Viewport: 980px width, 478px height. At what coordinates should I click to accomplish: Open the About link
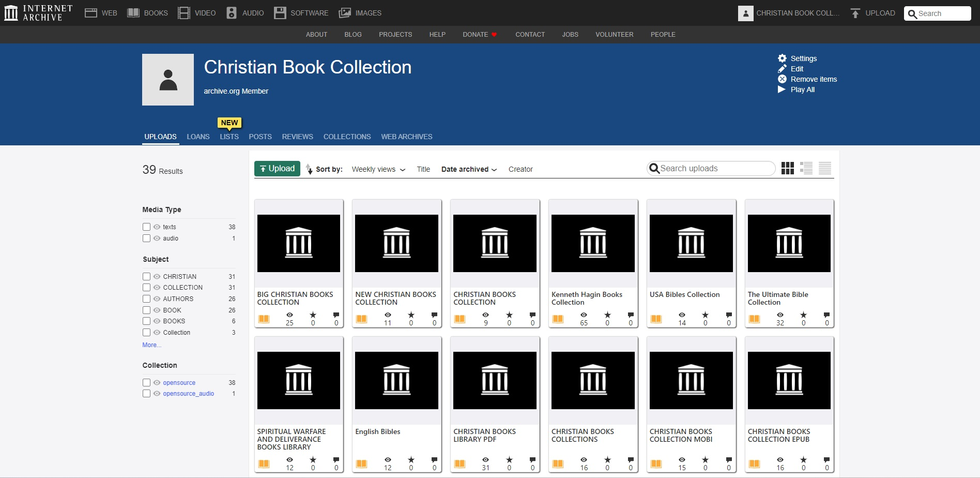316,35
